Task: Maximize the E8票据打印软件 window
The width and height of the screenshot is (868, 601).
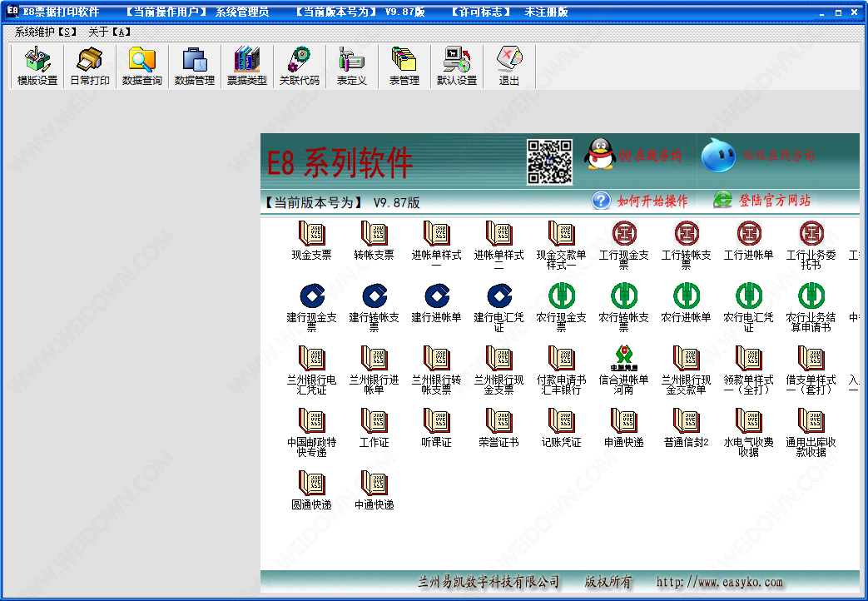Action: pyautogui.click(x=838, y=12)
